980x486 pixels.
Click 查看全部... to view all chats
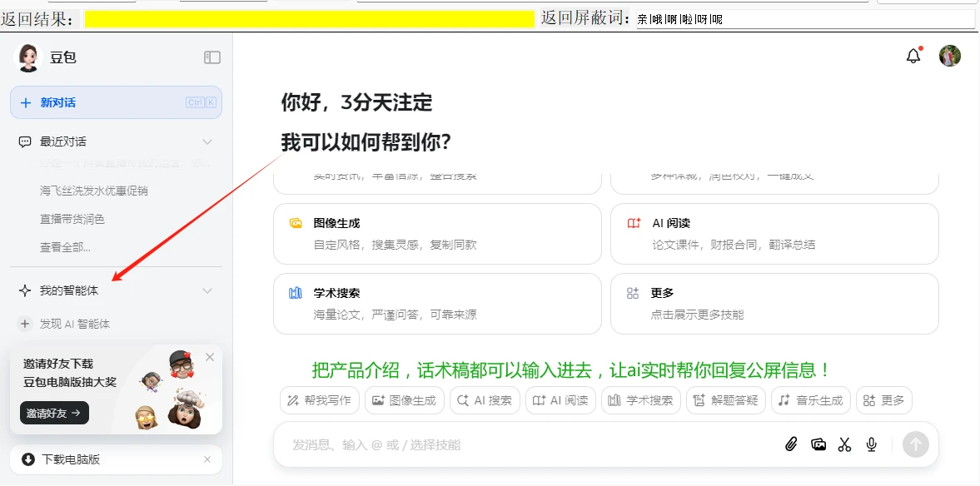click(66, 247)
